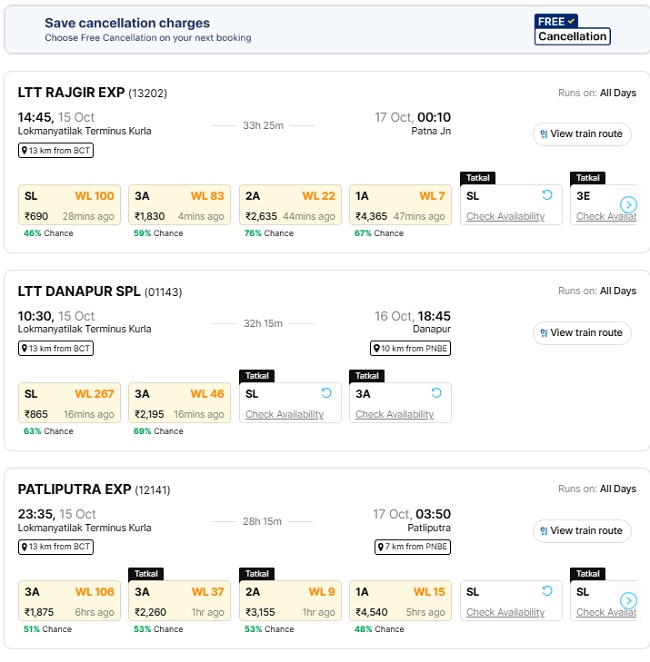This screenshot has width=650, height=662.
Task: Refresh SL availability for Patliputra Exp
Action: click(x=547, y=592)
